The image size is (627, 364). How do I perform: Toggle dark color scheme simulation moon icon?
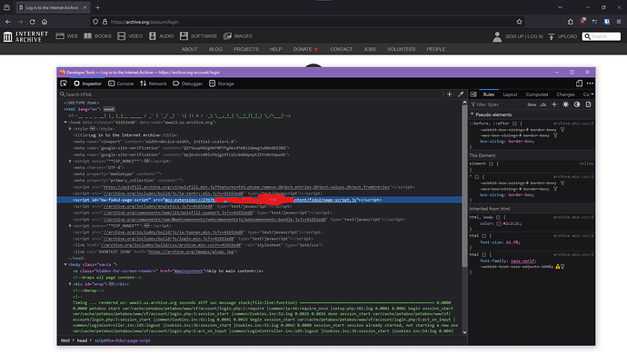pos(578,104)
